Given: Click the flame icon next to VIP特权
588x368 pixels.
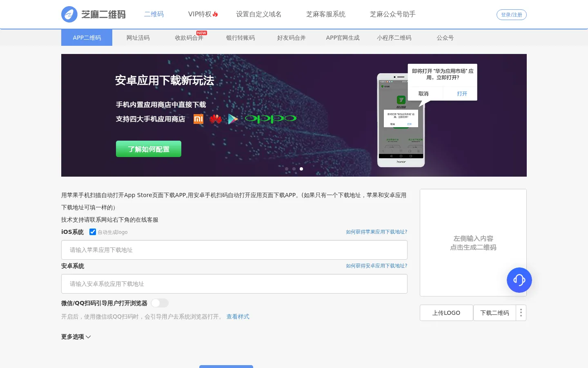Looking at the screenshot, I should click(215, 14).
